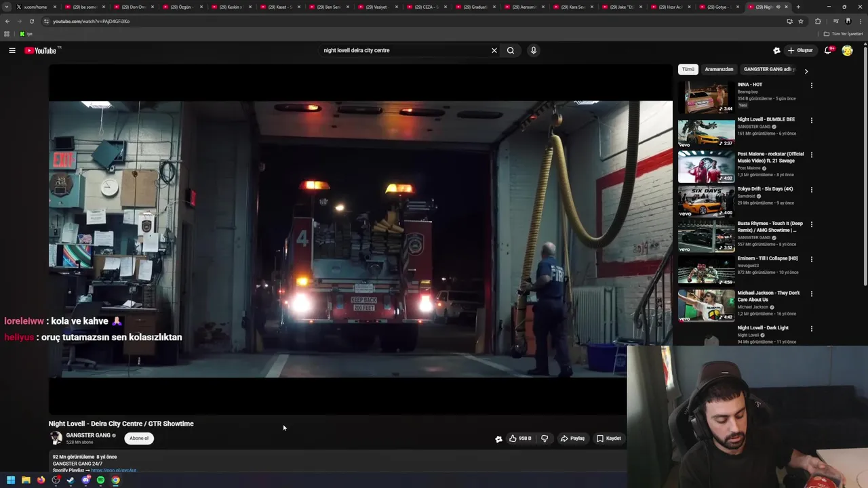Open a new browser tab with plus
Viewport: 868px width, 488px height.
798,7
